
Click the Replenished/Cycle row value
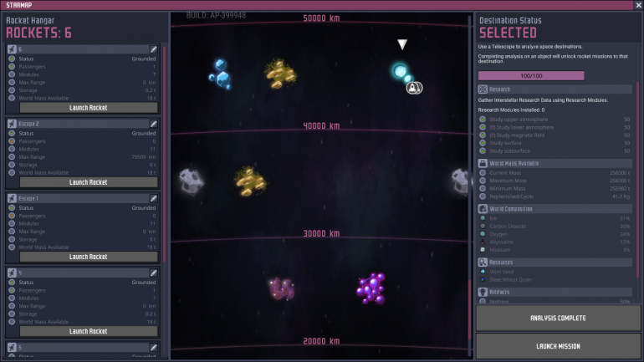coord(621,196)
